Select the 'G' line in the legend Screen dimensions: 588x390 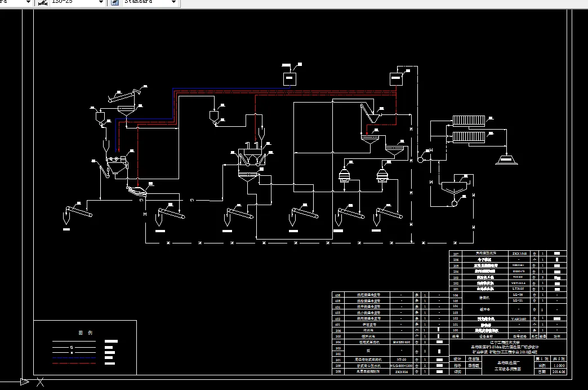pyautogui.click(x=74, y=347)
